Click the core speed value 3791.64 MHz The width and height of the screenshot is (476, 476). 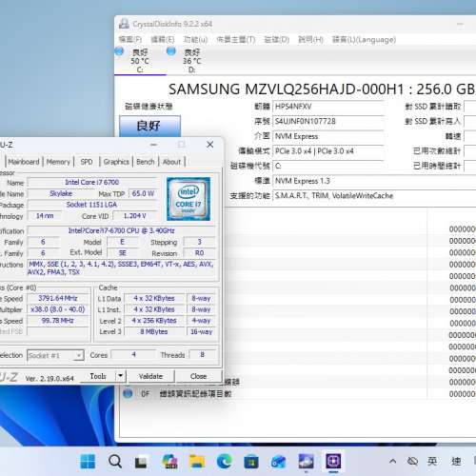(x=58, y=298)
